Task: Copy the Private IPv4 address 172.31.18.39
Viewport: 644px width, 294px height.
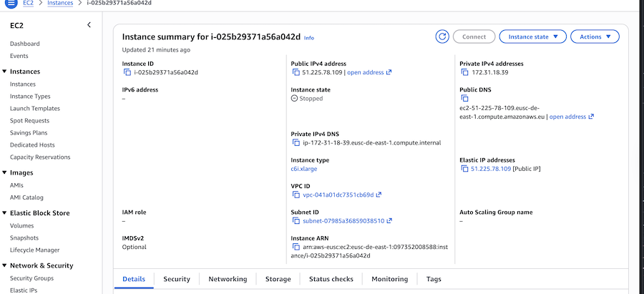Action: (x=464, y=72)
